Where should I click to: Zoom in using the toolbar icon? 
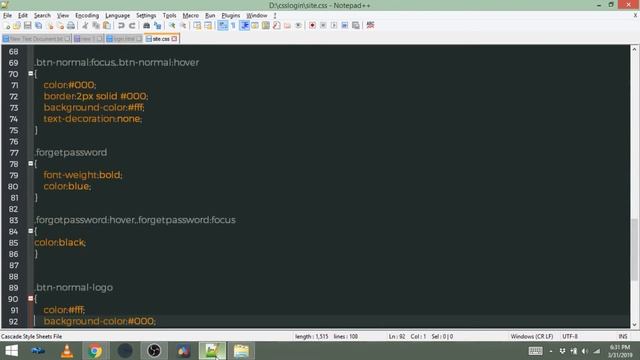[x=172, y=26]
